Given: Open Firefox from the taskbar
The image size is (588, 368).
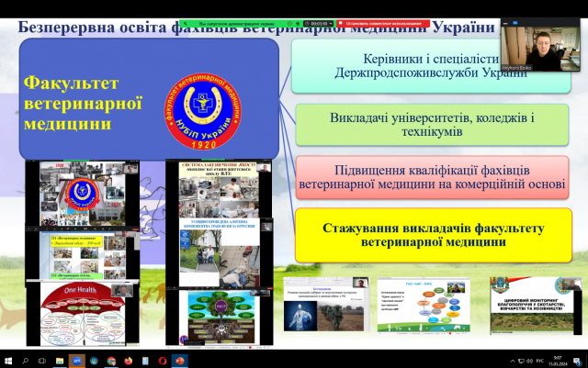Looking at the screenshot, I should pyautogui.click(x=130, y=361).
